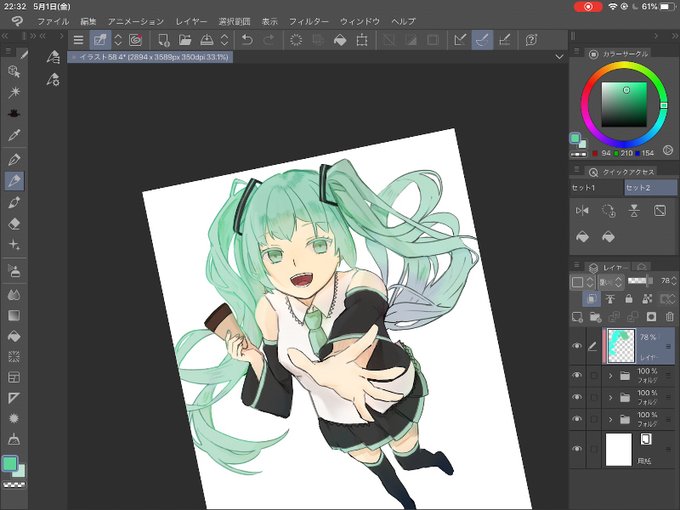Image resolution: width=680 pixels, height=510 pixels.
Task: Hide the first 100% folder layer
Action: [x=577, y=375]
